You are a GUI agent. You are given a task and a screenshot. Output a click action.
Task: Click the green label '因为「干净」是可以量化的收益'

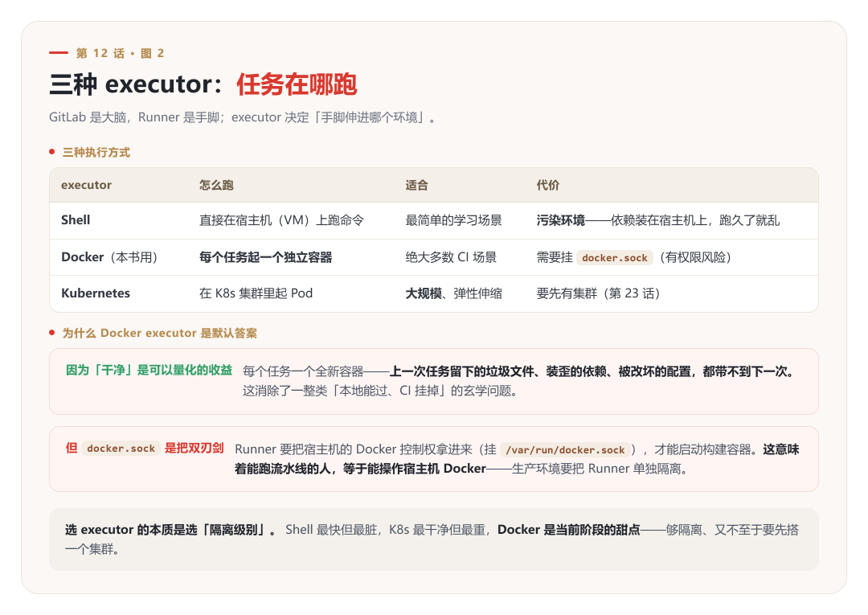click(x=149, y=370)
